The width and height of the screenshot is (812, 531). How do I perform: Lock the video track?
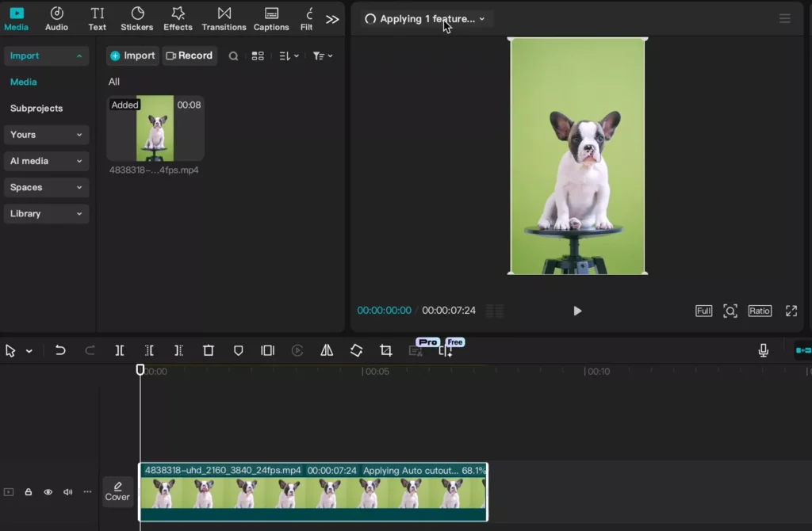click(29, 491)
